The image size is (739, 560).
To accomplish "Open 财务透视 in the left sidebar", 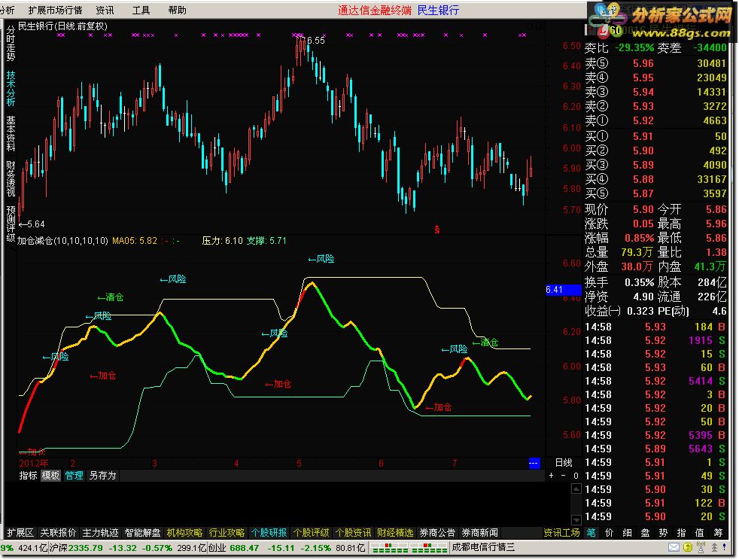I will 11,178.
